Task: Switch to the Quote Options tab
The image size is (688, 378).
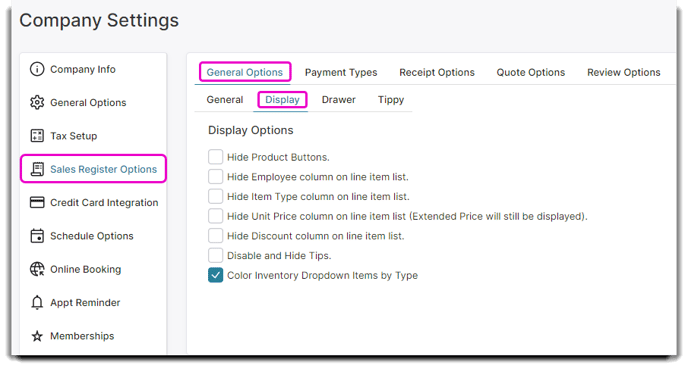Action: click(x=530, y=72)
